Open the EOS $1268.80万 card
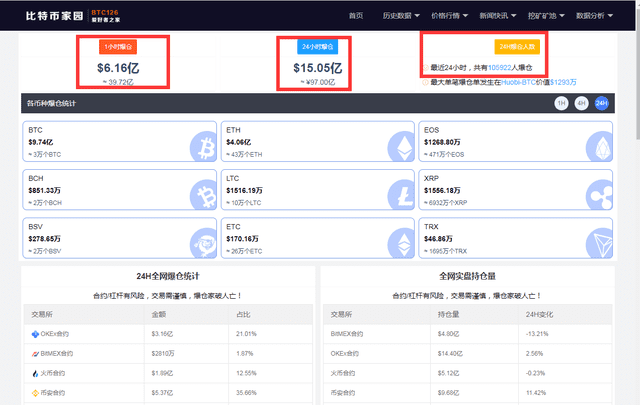Viewport: 640px width, 405px height. pyautogui.click(x=516, y=141)
